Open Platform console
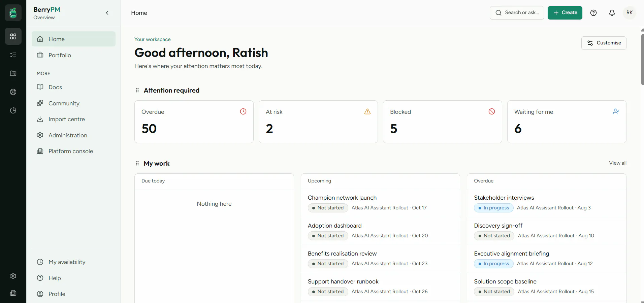 (x=73, y=151)
